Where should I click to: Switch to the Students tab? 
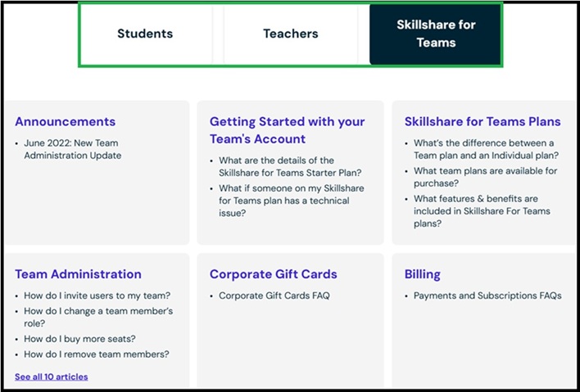point(145,34)
